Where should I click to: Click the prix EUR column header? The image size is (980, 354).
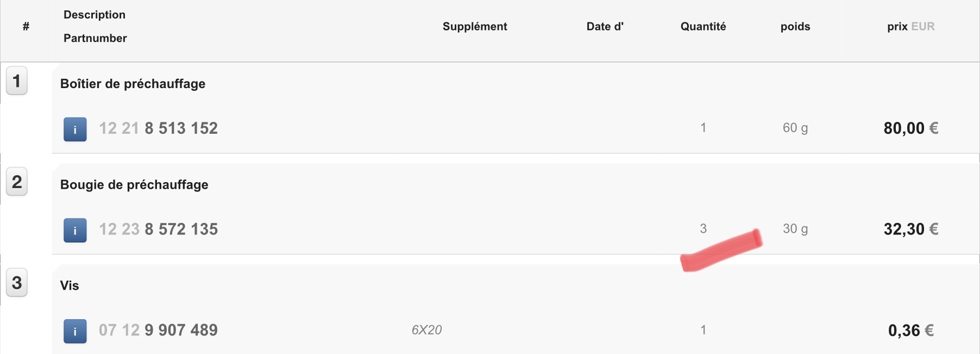coord(910,27)
